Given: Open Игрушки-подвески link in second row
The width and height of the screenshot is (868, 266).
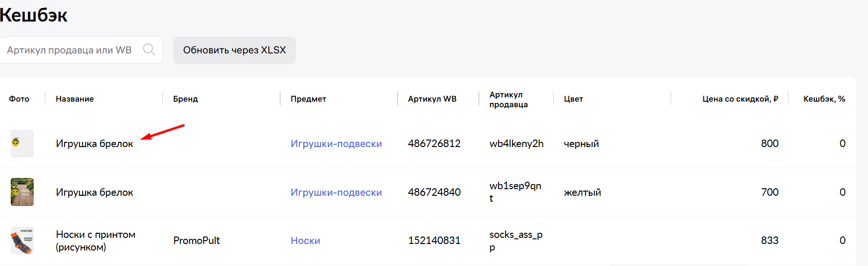Looking at the screenshot, I should coord(336,192).
